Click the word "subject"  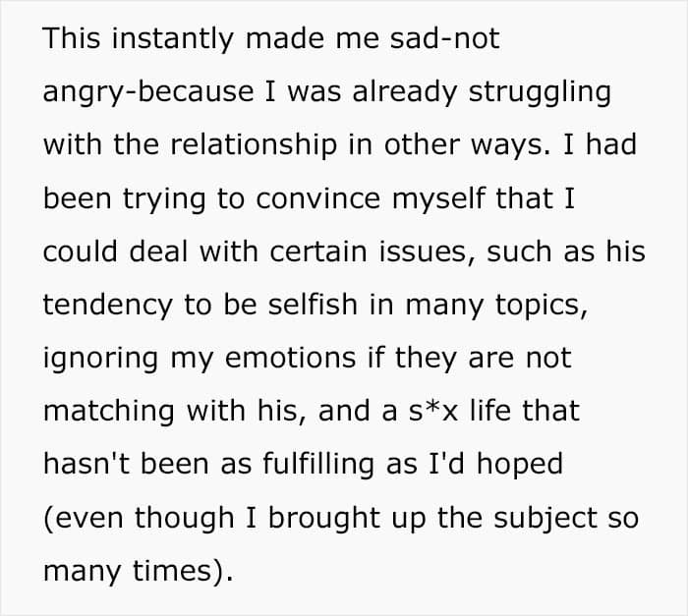tap(545, 518)
